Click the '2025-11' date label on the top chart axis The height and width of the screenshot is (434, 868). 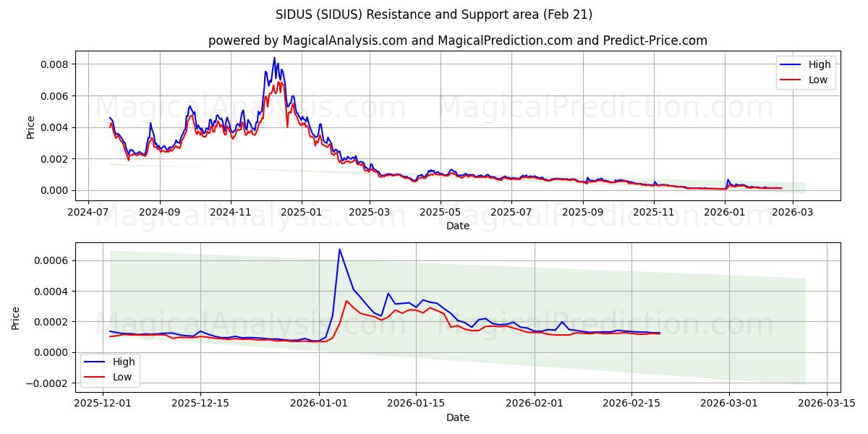click(x=654, y=212)
